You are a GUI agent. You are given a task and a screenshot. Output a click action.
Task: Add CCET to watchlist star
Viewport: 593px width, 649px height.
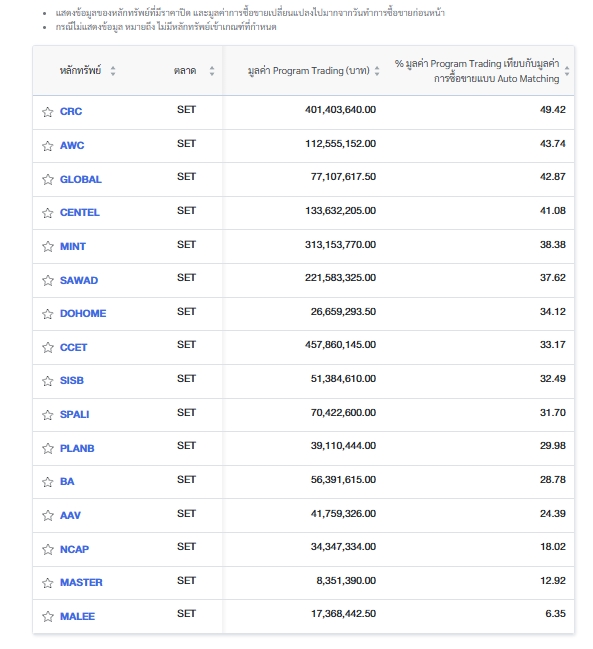[48, 347]
